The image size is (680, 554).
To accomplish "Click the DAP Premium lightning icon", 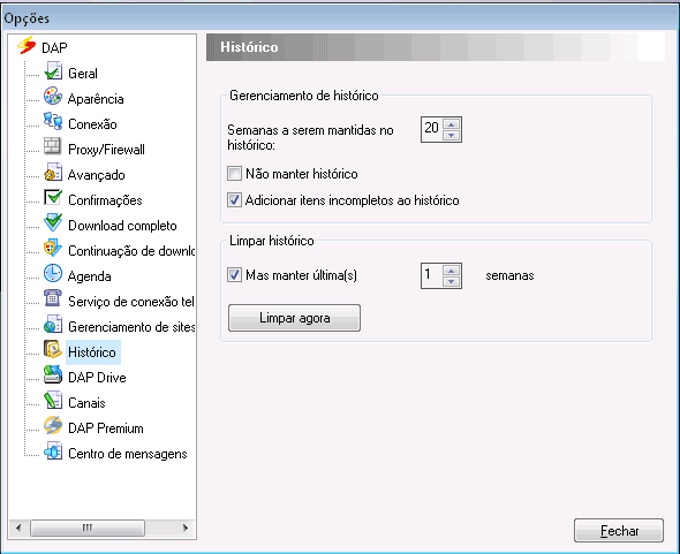I will click(53, 426).
